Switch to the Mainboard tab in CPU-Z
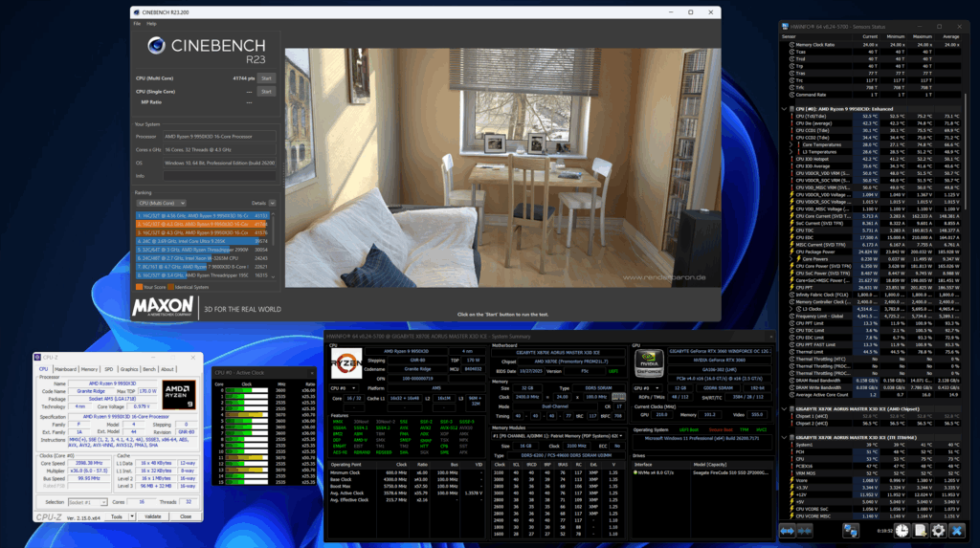Image resolution: width=980 pixels, height=548 pixels. tap(65, 369)
